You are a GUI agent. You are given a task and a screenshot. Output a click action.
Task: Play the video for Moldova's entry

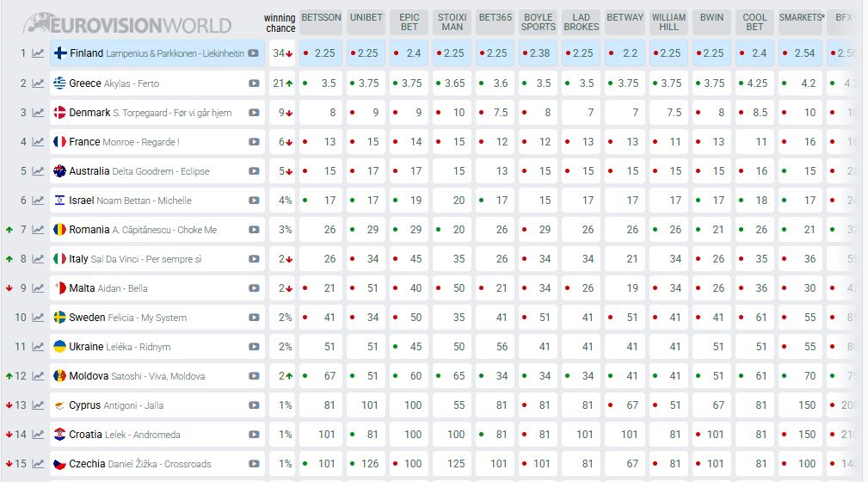254,376
